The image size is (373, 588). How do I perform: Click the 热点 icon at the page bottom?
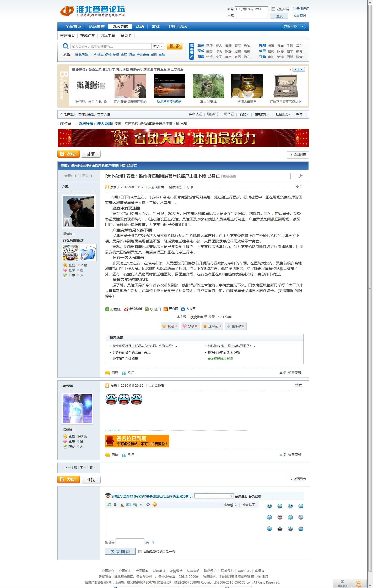358,584
